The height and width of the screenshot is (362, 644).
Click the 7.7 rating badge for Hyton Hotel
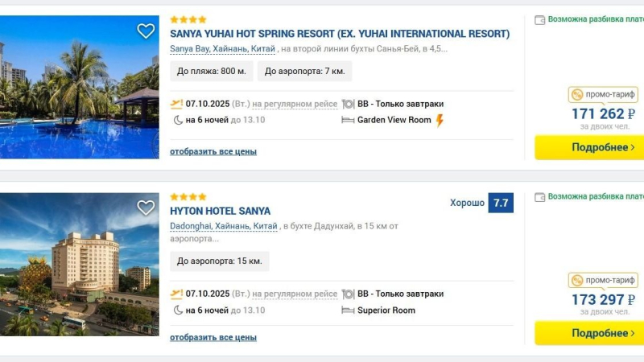(x=501, y=204)
